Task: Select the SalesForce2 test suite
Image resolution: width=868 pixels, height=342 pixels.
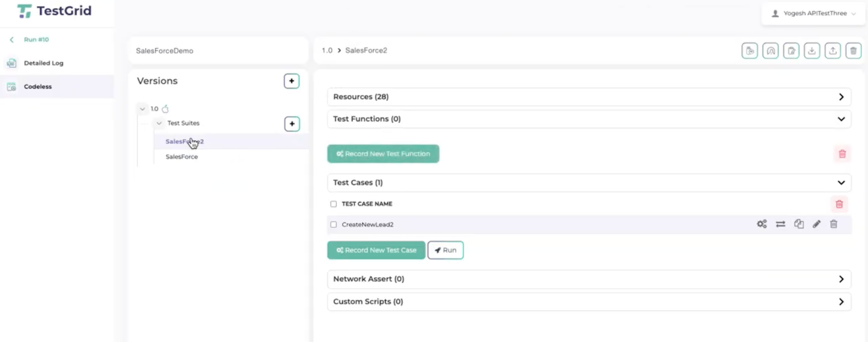Action: coord(184,141)
